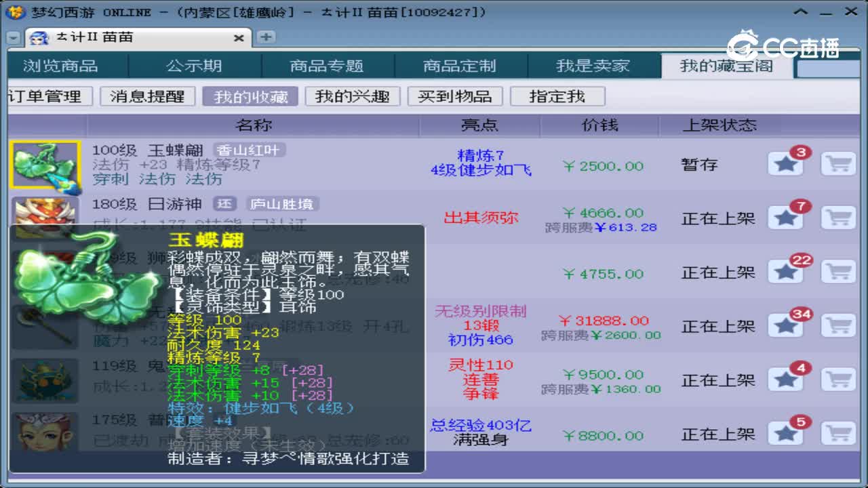This screenshot has width=868, height=488.
Task: Click the 香山红叶 server tag
Action: pyautogui.click(x=250, y=150)
